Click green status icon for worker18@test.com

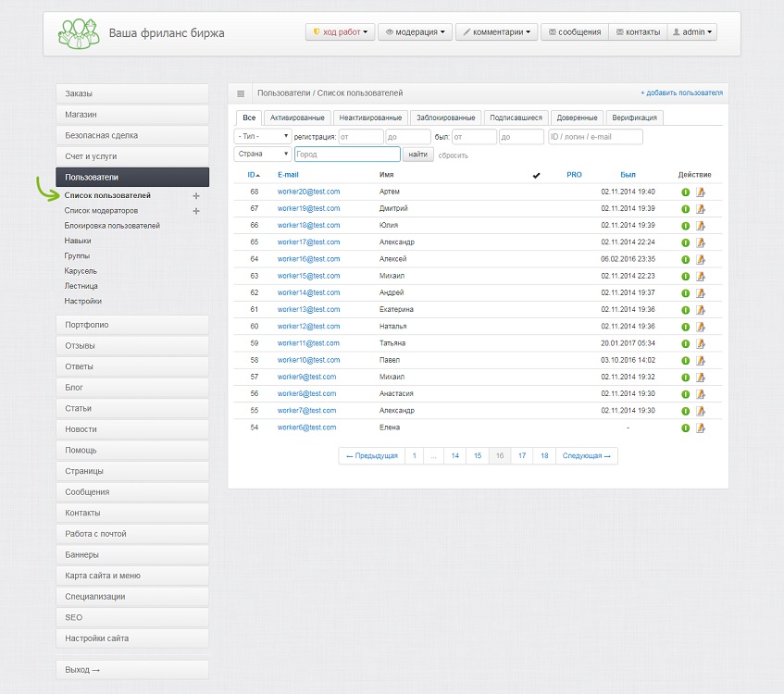[686, 226]
